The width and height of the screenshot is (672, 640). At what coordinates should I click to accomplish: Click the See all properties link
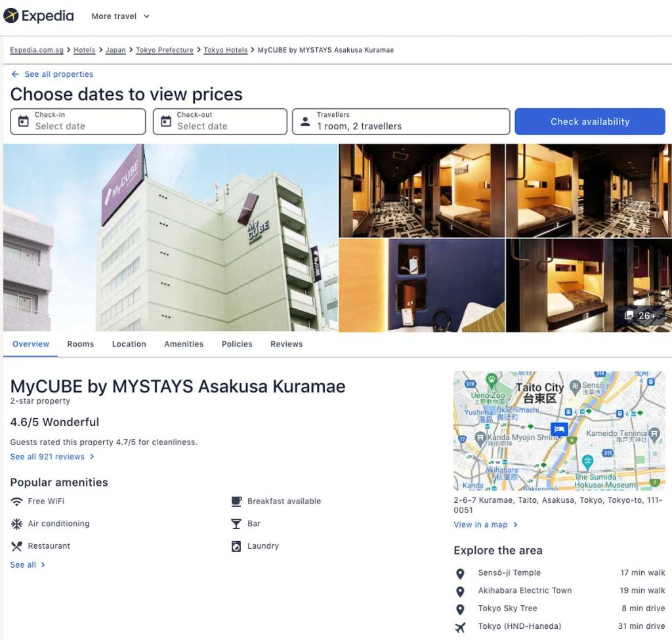58,74
